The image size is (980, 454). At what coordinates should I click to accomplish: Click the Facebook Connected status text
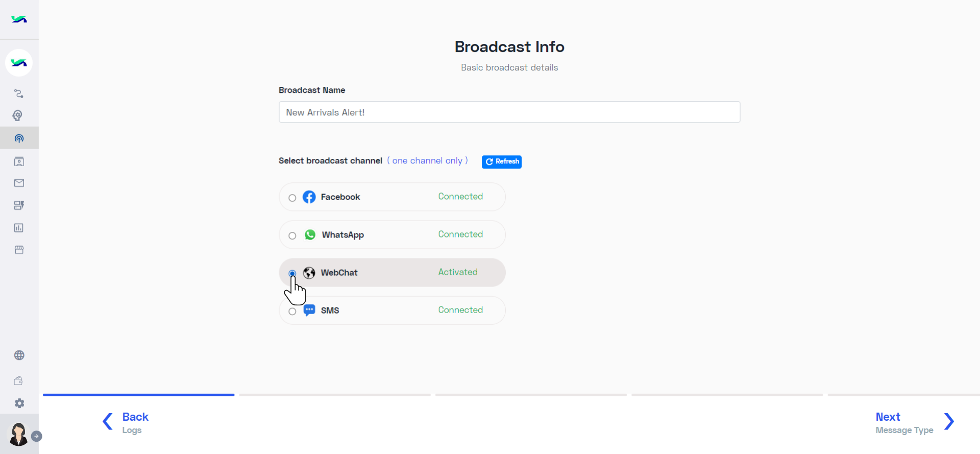(460, 197)
